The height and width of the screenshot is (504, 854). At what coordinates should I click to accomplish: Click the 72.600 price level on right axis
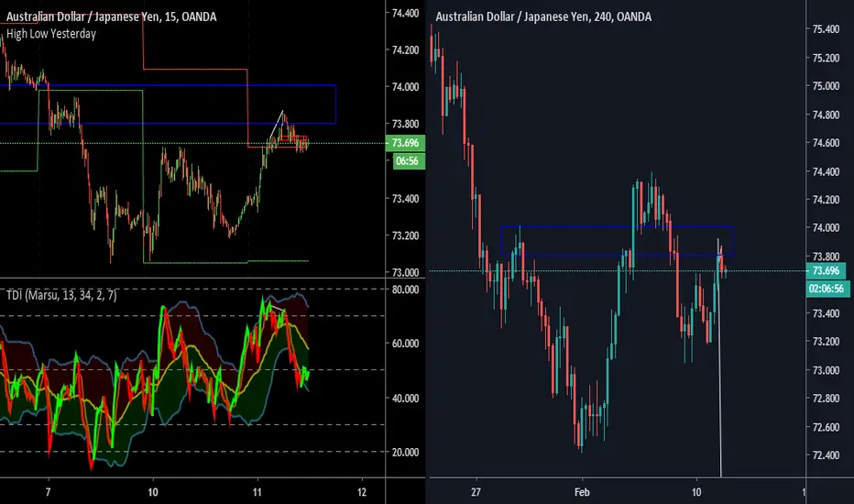point(826,427)
